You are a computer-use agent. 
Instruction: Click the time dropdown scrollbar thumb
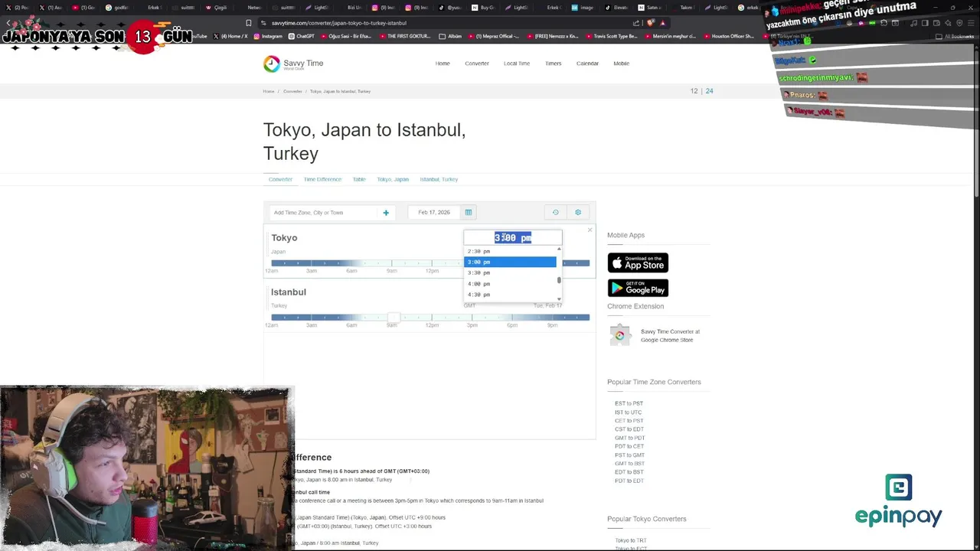559,280
